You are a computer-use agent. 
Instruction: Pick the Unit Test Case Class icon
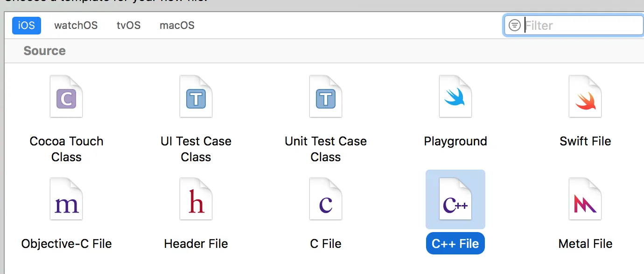326,96
